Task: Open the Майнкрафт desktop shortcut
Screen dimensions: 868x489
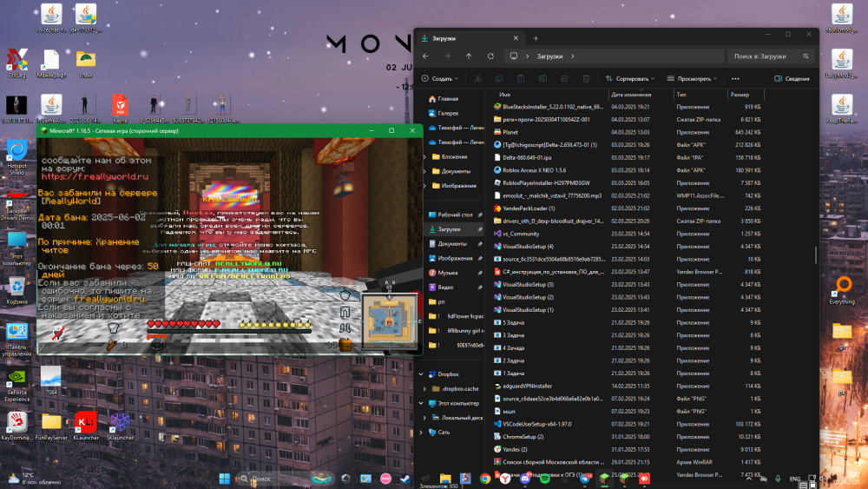Action: coord(51,63)
